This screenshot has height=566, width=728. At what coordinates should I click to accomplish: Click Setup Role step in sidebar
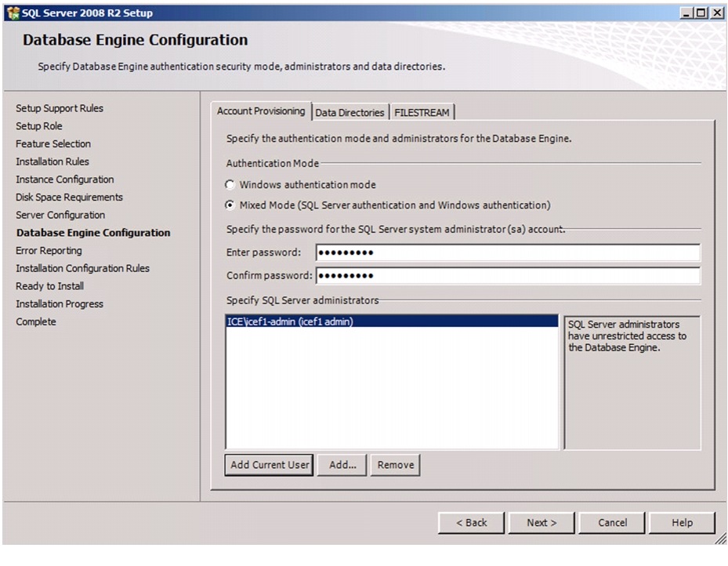[x=39, y=126]
